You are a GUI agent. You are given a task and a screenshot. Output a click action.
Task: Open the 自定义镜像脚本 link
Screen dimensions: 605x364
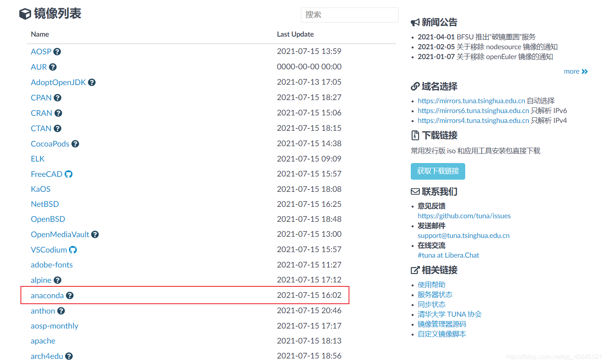click(442, 334)
